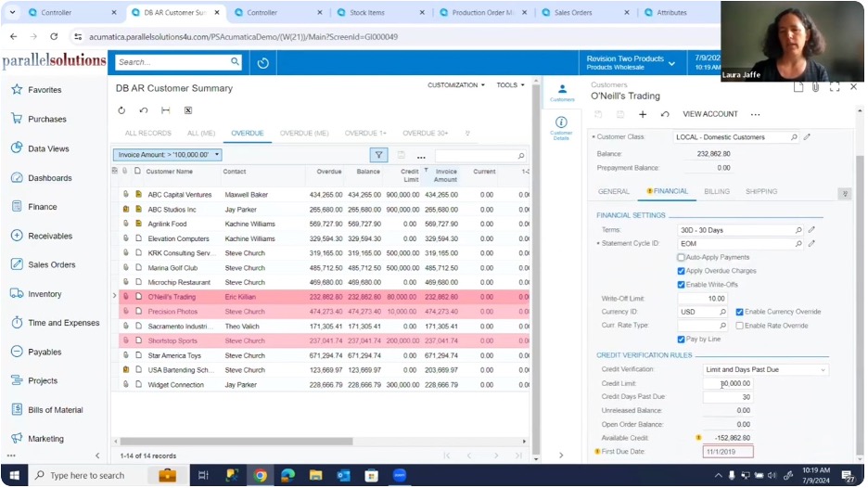Uncheck the Enable Write-Offs checkbox
Screen dimensions: 868x488
click(x=682, y=285)
